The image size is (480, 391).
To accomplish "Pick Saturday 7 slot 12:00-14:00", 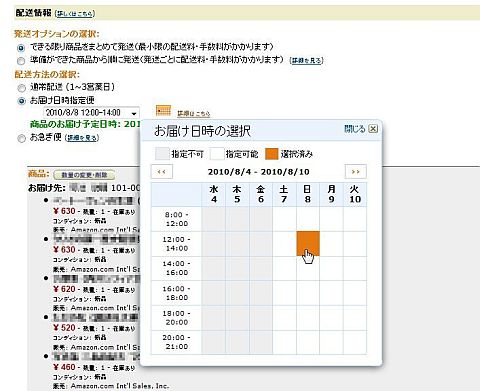I will (x=284, y=244).
